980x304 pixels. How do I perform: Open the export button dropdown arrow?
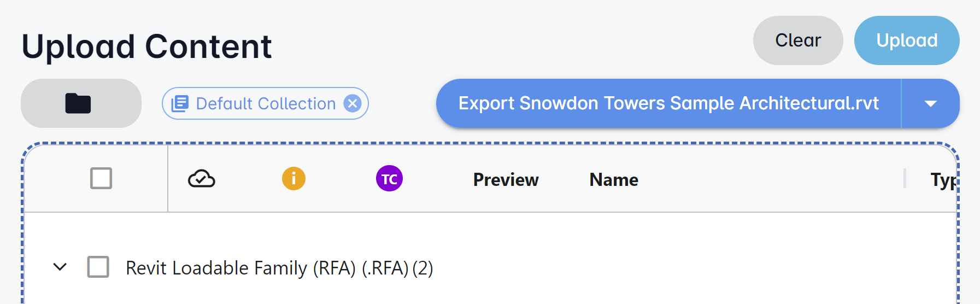(930, 103)
